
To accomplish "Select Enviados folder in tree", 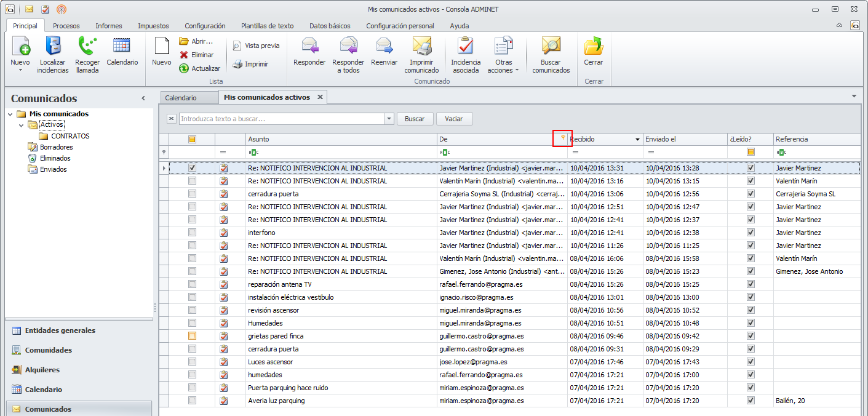I will [54, 169].
